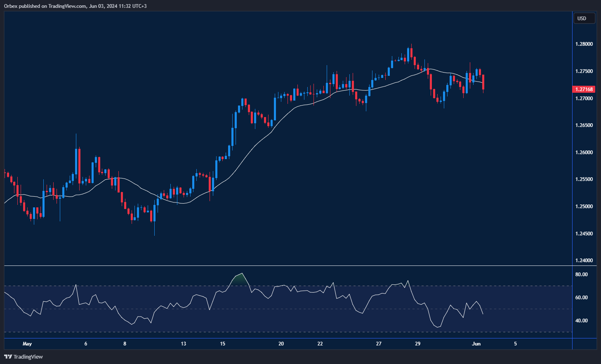This screenshot has height=364, width=601.
Task: Click the red 1.27168 current price label
Action: [584, 89]
